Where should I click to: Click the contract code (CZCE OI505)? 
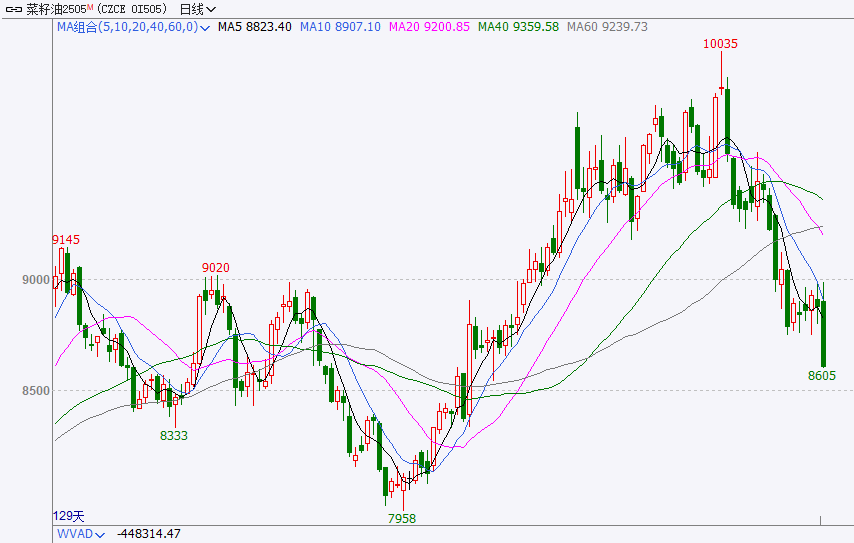(132, 9)
